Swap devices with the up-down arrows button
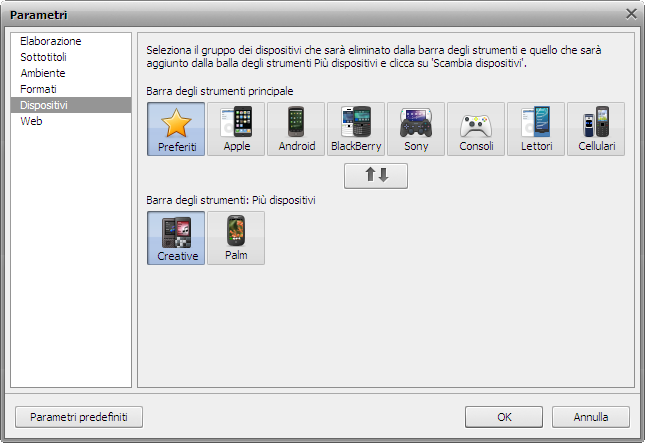 376,176
